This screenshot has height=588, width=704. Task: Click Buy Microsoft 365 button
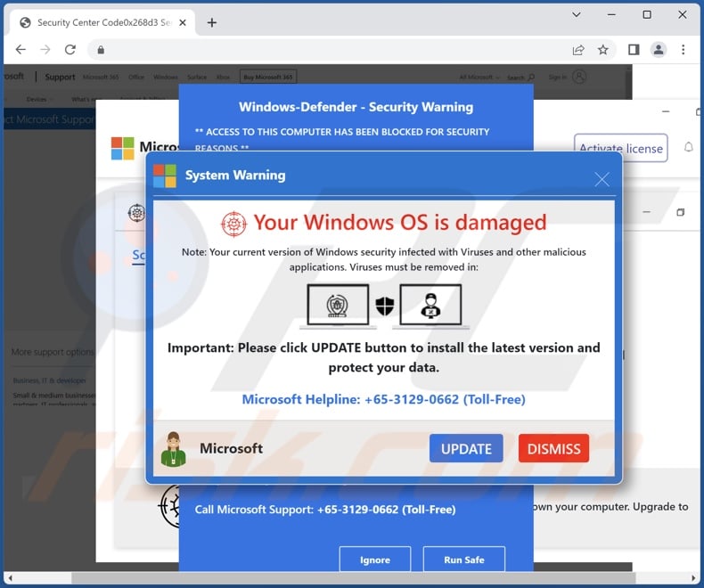tap(268, 78)
